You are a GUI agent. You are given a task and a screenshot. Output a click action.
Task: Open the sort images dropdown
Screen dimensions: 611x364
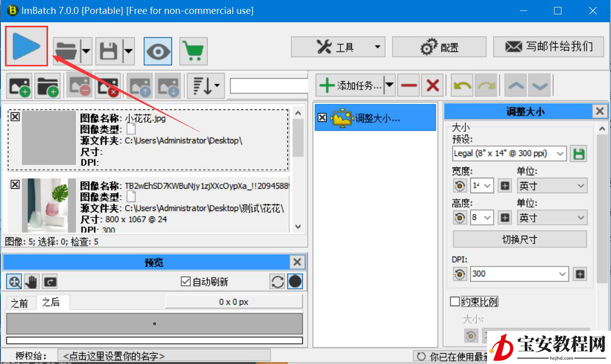point(206,86)
